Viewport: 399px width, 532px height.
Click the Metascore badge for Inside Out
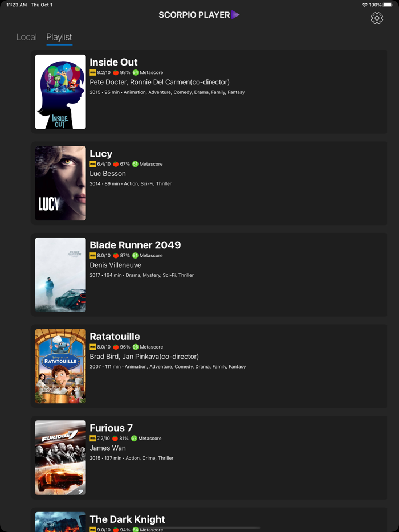tap(136, 72)
